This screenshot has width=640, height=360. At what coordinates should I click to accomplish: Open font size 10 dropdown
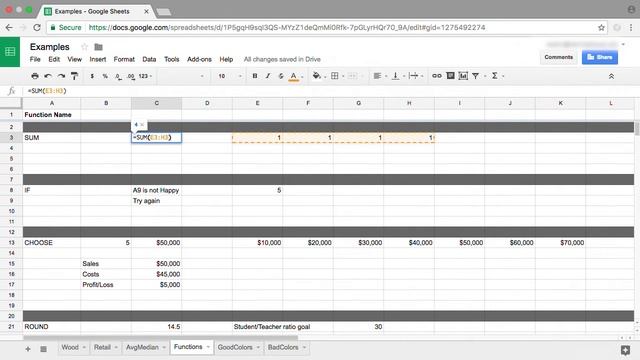click(x=229, y=76)
